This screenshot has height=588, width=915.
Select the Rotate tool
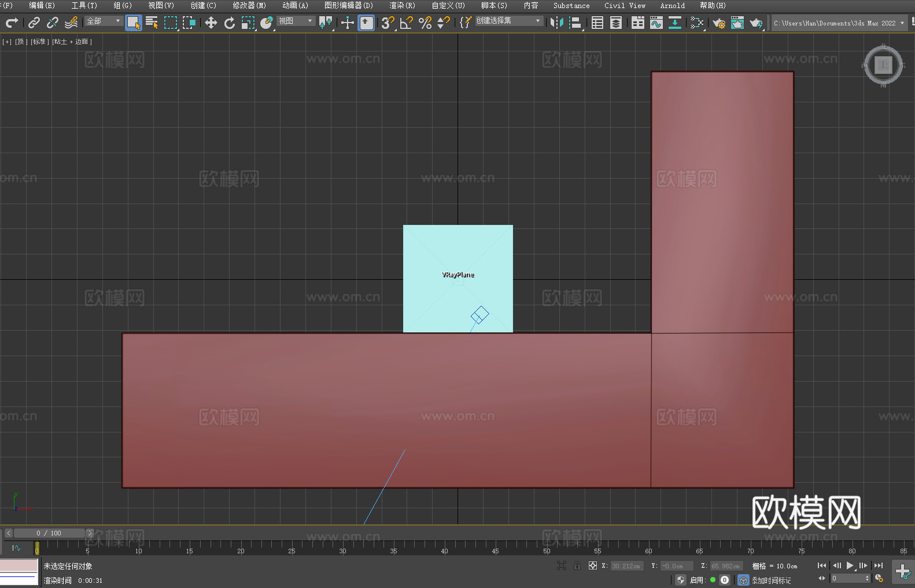(x=230, y=23)
